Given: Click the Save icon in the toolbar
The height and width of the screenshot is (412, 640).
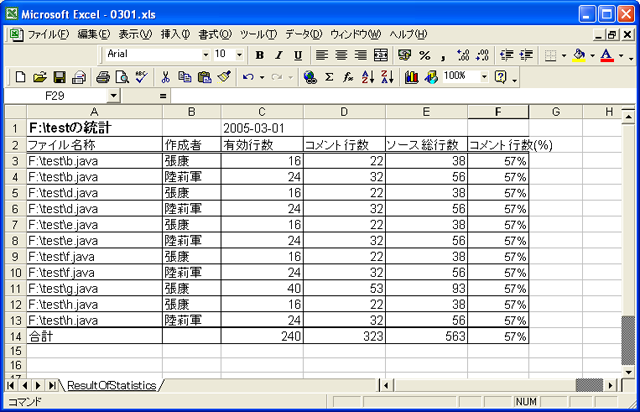Looking at the screenshot, I should click(x=59, y=76).
